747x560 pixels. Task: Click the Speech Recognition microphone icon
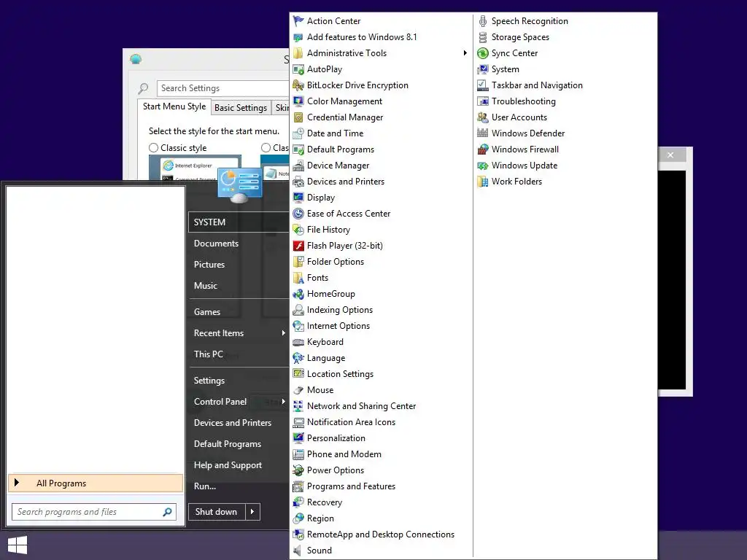point(483,21)
